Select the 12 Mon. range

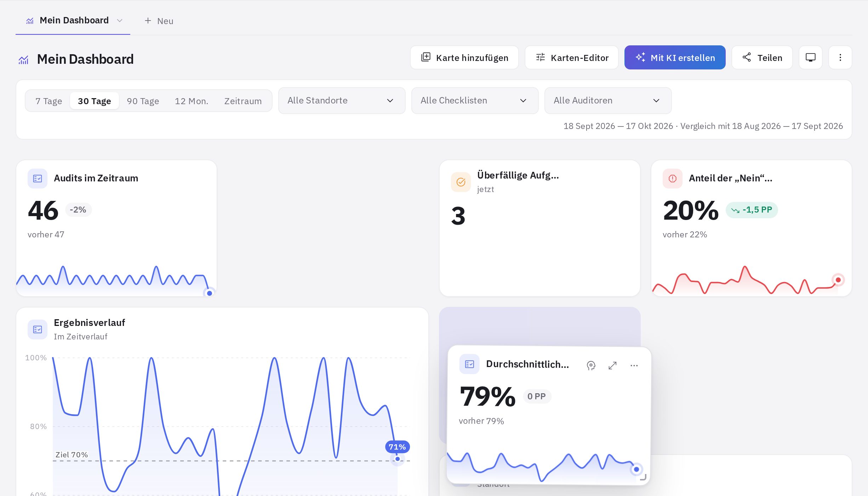[192, 101]
